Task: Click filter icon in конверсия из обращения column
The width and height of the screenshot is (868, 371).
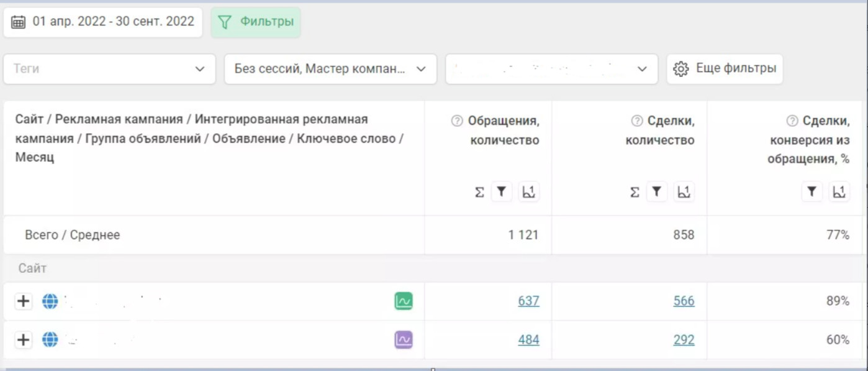Action: point(812,192)
